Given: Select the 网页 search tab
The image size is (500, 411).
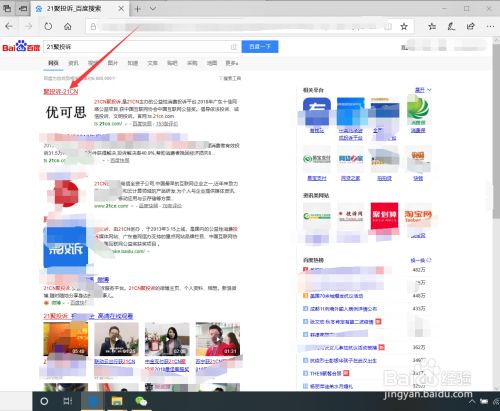Looking at the screenshot, I should coord(53,63).
